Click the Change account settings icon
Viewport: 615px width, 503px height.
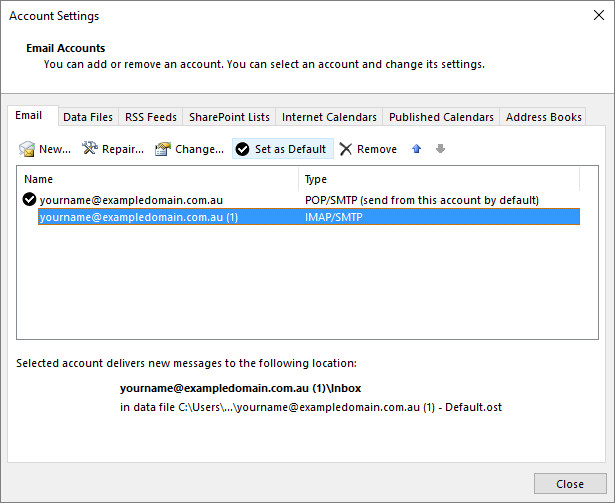click(162, 149)
